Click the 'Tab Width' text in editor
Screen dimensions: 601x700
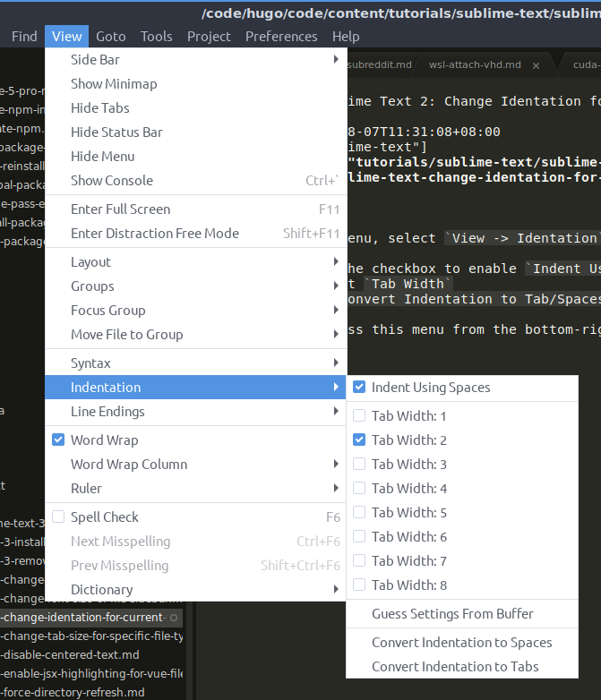click(x=408, y=284)
